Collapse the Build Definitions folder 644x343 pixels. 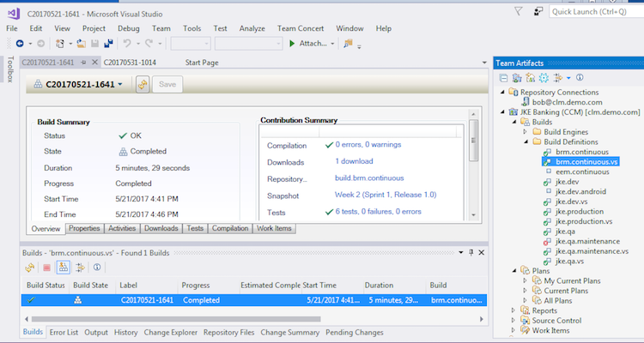(526, 142)
